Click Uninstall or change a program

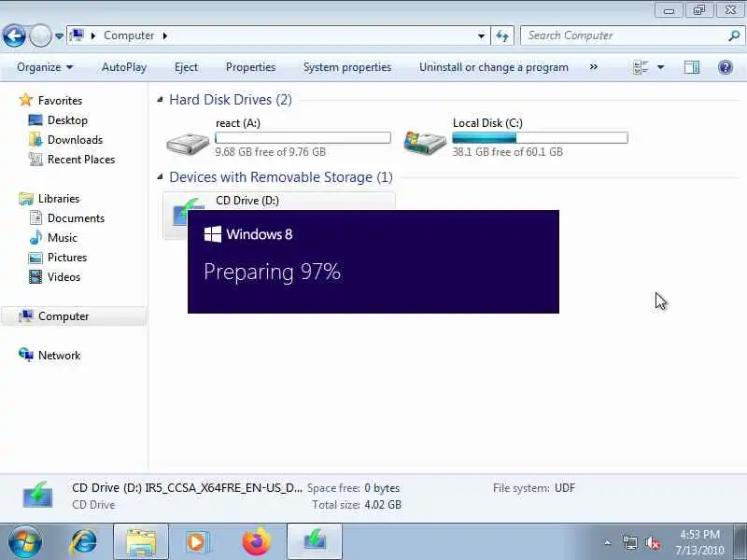pyautogui.click(x=494, y=67)
